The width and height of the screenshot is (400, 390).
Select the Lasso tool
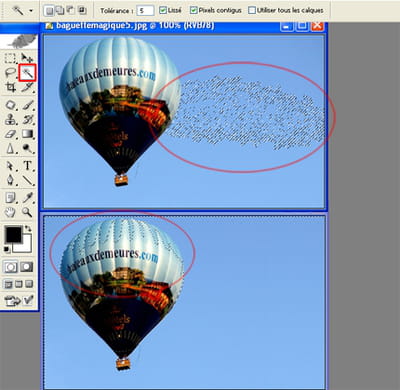coord(11,72)
